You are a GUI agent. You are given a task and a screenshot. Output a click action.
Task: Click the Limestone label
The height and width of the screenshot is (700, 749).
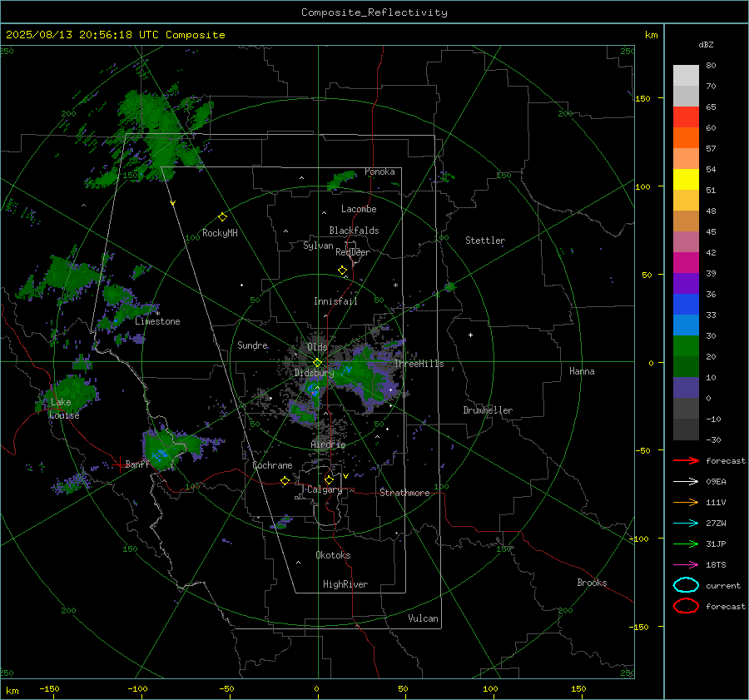[x=157, y=321]
